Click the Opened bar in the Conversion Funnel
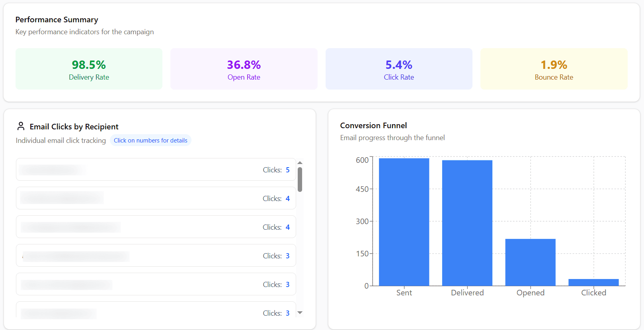Screen dimensions: 644x330 (x=530, y=262)
